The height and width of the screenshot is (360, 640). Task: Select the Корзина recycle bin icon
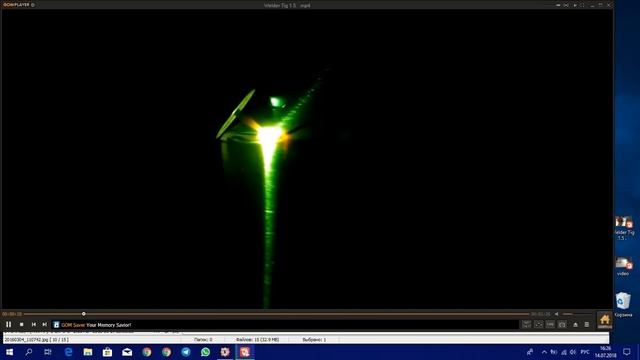tap(623, 304)
